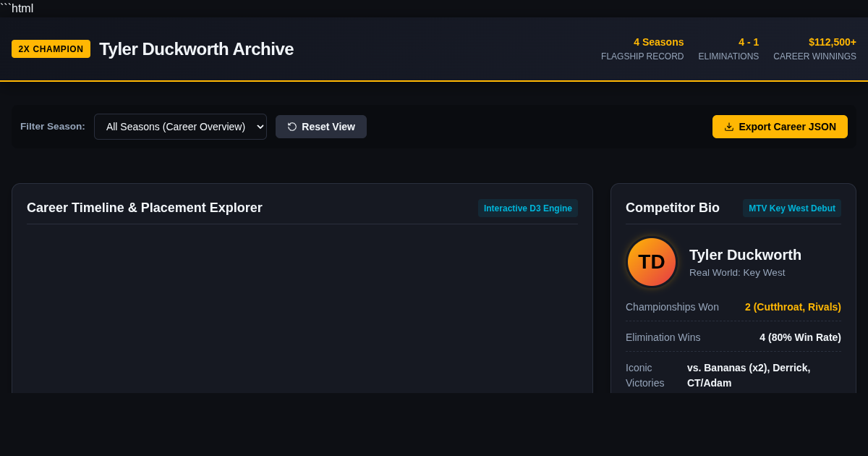Viewport: 868px width, 456px height.
Task: Click the 'Elimination Wins' label
Action: click(663, 337)
